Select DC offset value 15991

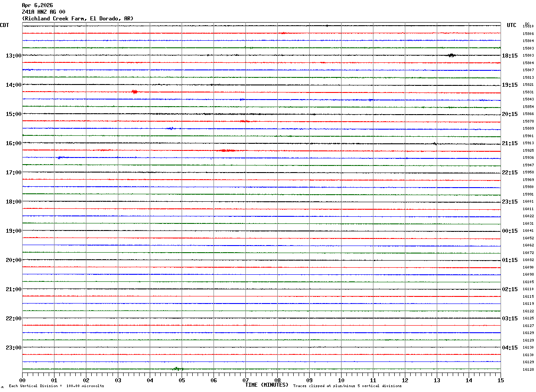[x=528, y=194]
